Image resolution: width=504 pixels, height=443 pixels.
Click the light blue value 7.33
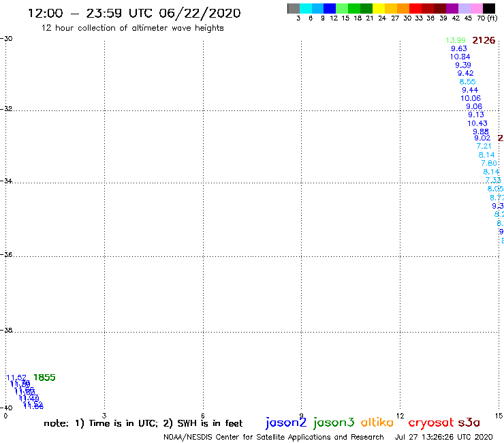493,180
